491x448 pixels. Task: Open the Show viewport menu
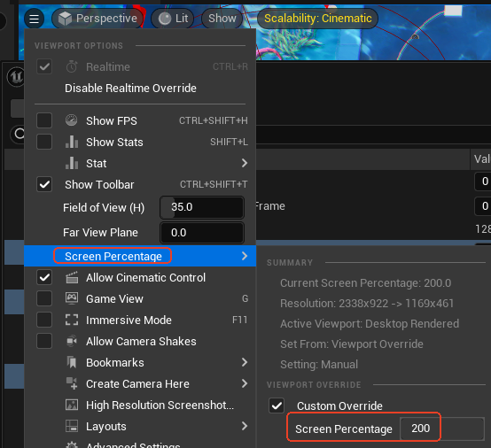(x=222, y=19)
